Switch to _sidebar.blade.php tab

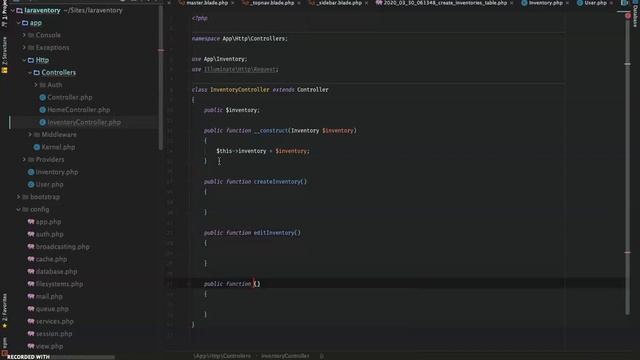339,3
